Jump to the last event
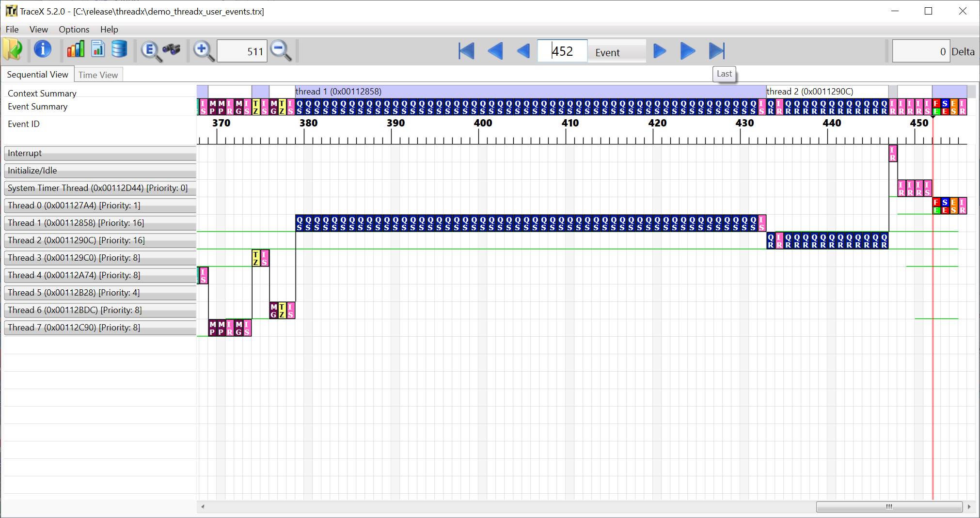980x518 pixels. (717, 50)
